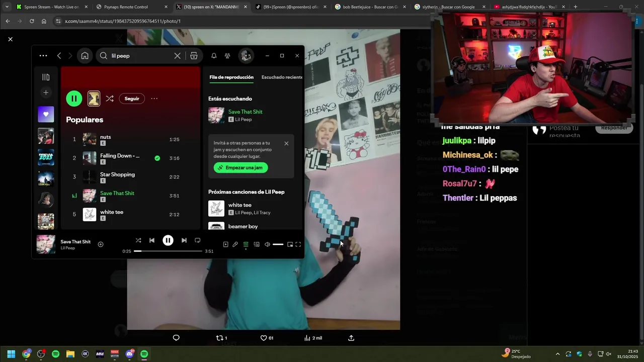Go to the Spotify Home screen
This screenshot has height=362, width=644.
85,56
